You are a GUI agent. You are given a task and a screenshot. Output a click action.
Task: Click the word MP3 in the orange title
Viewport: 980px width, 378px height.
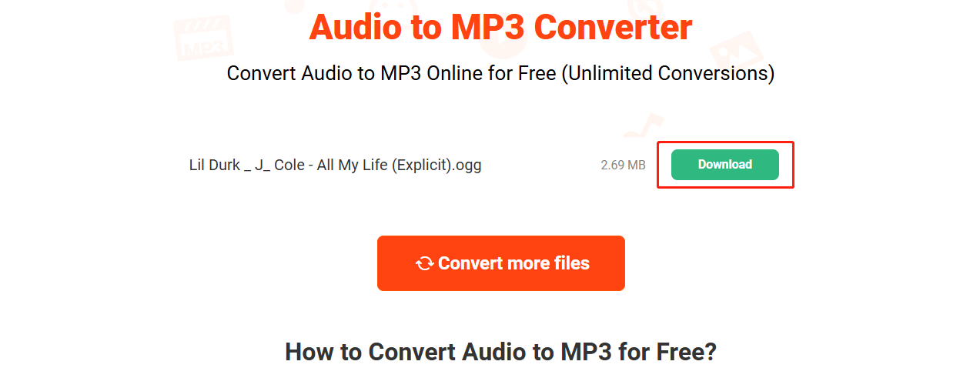point(483,27)
